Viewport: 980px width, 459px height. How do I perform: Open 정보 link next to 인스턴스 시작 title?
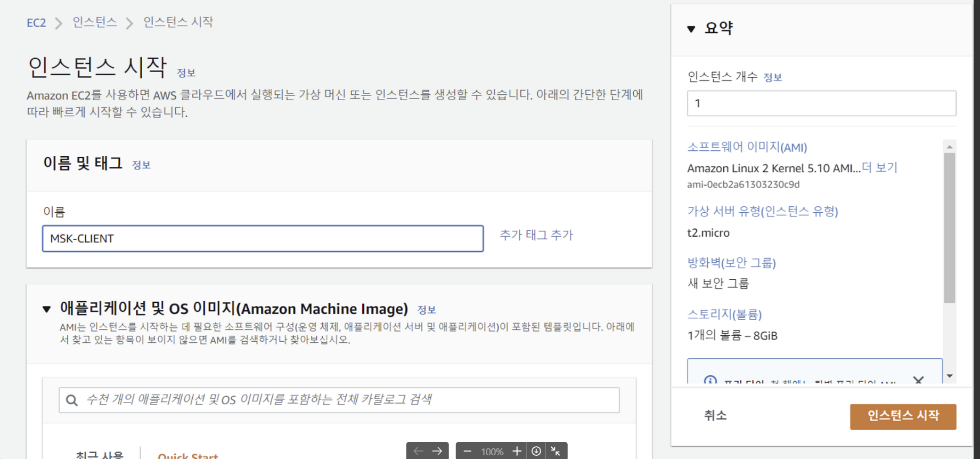pyautogui.click(x=186, y=73)
